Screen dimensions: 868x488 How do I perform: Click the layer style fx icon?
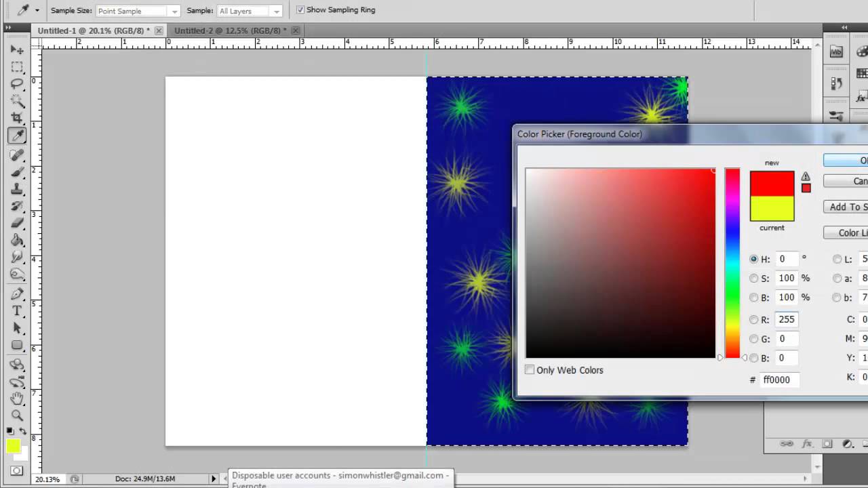[807, 444]
